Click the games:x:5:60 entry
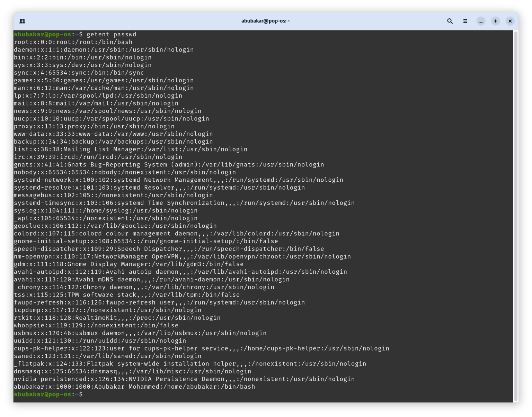 (x=104, y=80)
